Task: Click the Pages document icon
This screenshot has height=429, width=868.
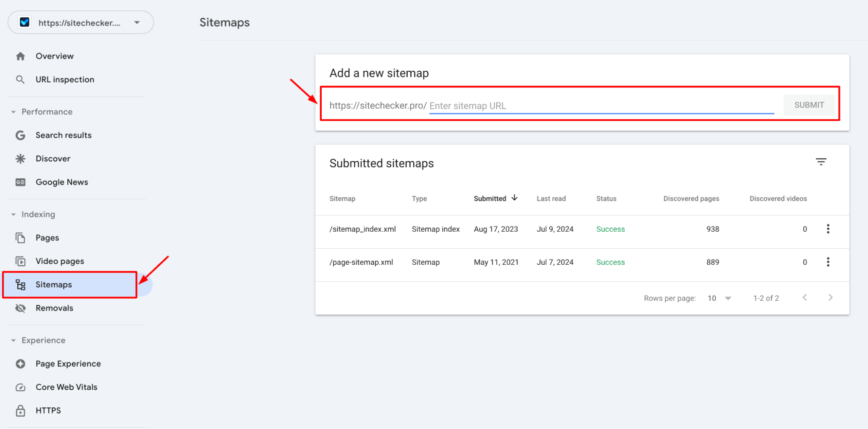Action: pyautogui.click(x=20, y=238)
